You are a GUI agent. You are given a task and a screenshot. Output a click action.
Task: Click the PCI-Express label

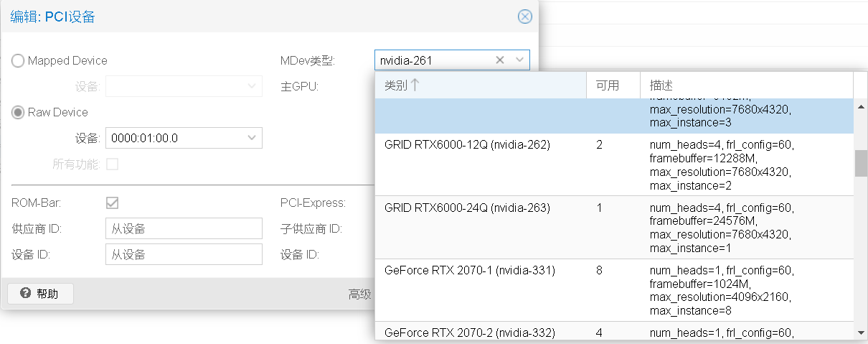(x=313, y=203)
